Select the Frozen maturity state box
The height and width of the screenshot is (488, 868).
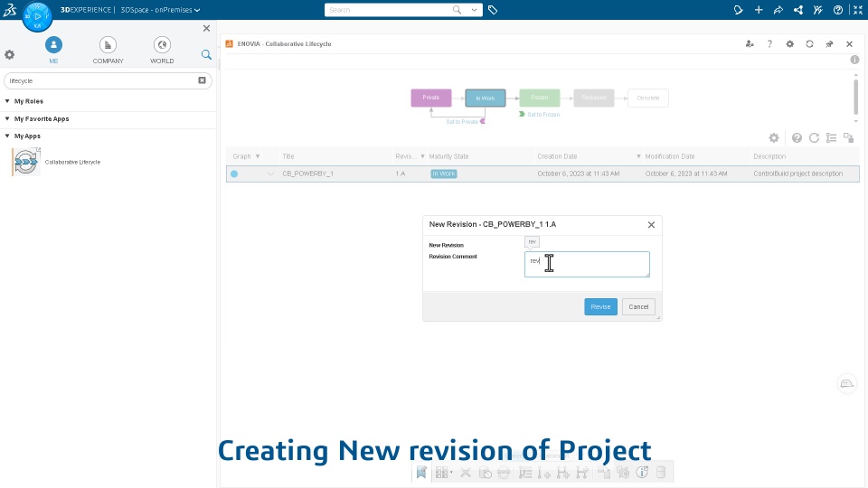point(539,98)
